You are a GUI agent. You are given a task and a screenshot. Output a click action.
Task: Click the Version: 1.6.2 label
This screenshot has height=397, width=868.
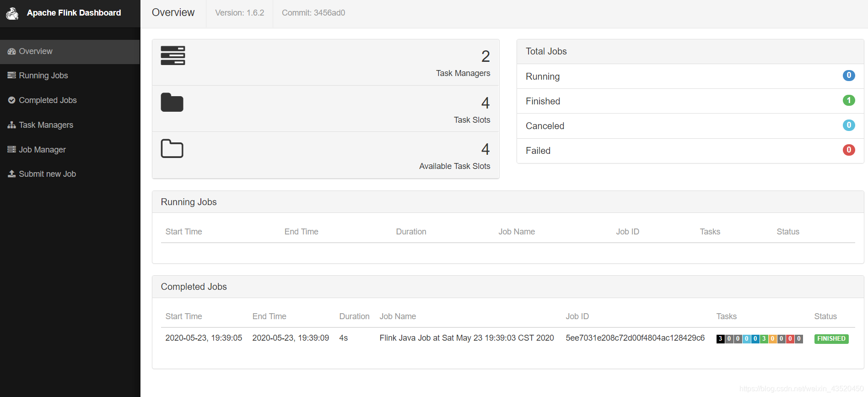(240, 13)
